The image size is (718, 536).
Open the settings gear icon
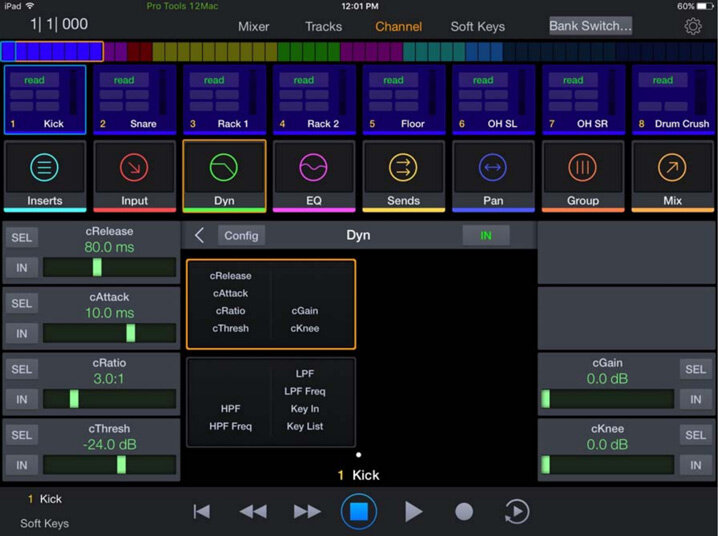[x=693, y=26]
